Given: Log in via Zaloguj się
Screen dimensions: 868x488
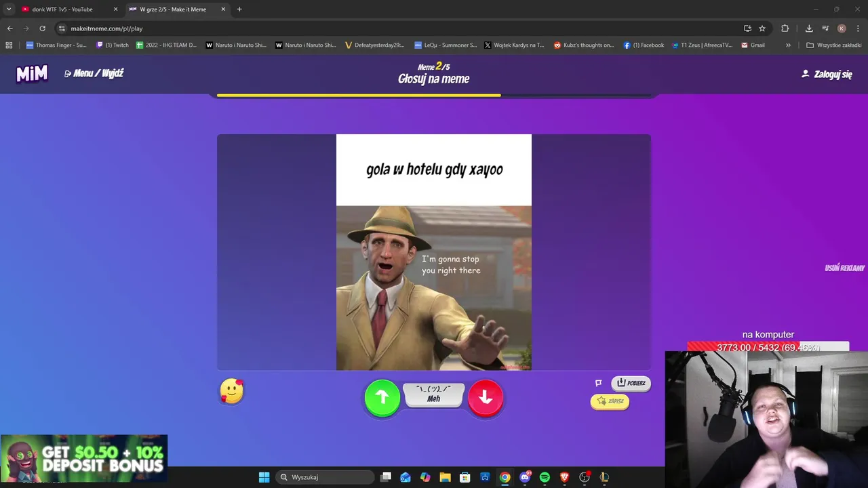Looking at the screenshot, I should [x=827, y=74].
